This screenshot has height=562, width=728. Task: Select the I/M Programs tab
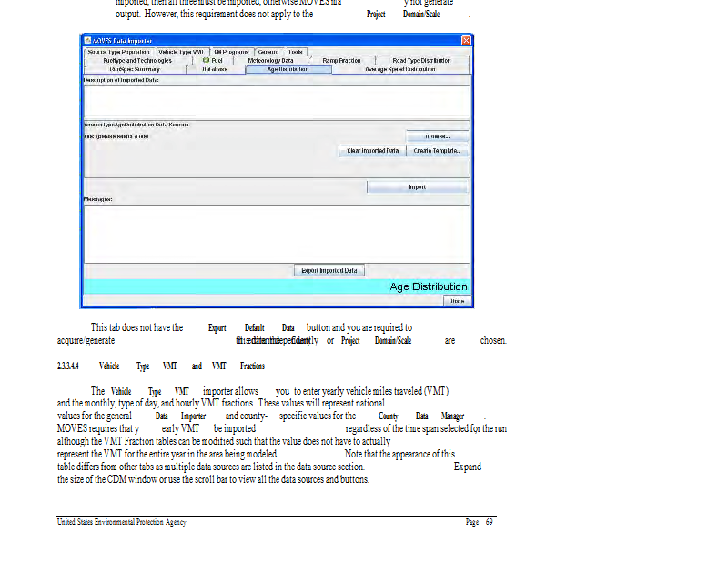pos(231,52)
